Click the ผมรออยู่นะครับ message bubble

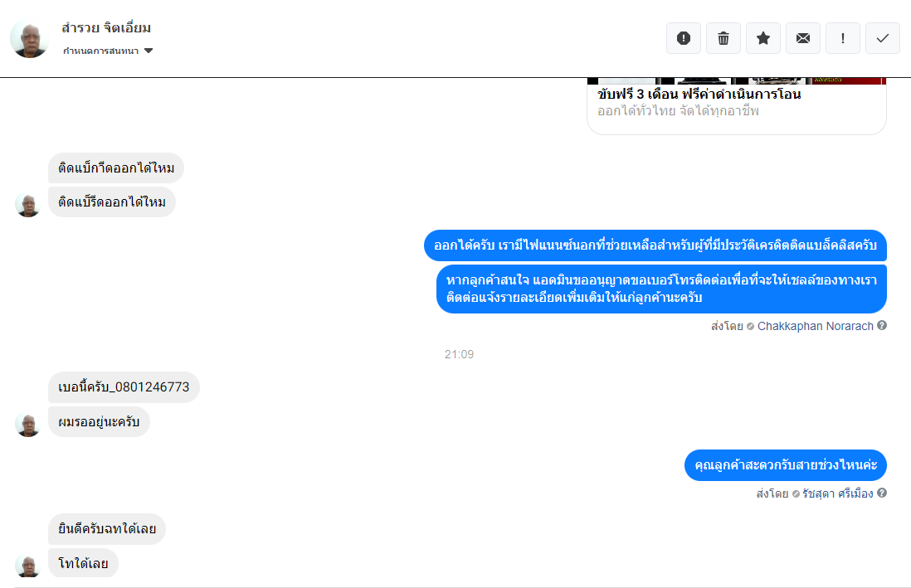(x=99, y=422)
